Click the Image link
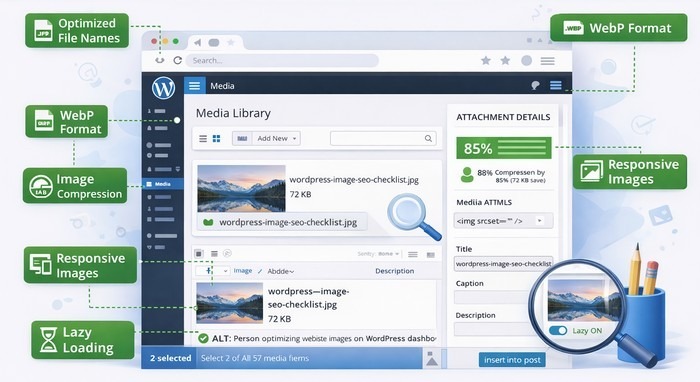This screenshot has width=700, height=382. [243, 270]
